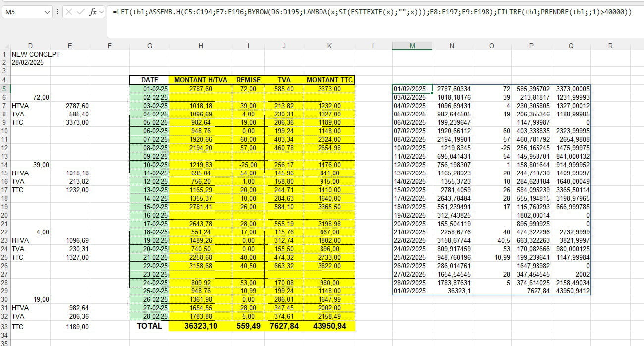The width and height of the screenshot is (644, 346).
Task: Click the Insert Function fx icon
Action: click(x=93, y=12)
